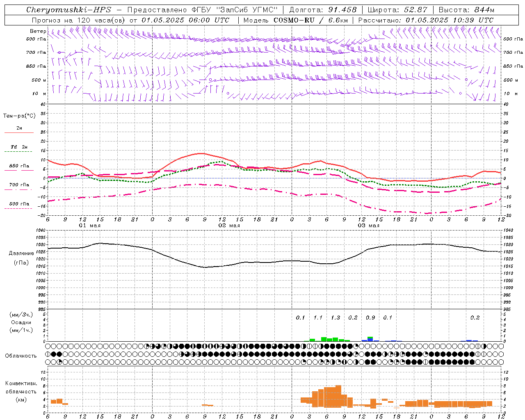
Task: Click the forecast start time "01.05.2025 06:00 UTC"
Action: coord(185,20)
